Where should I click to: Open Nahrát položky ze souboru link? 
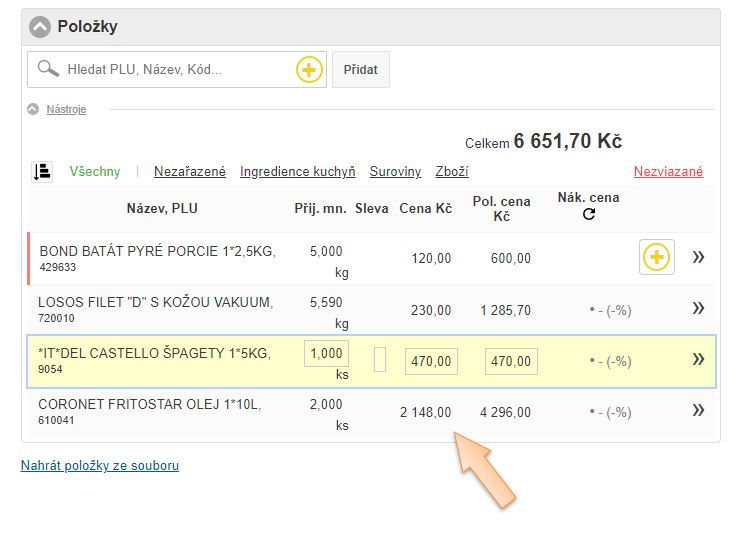pos(100,465)
